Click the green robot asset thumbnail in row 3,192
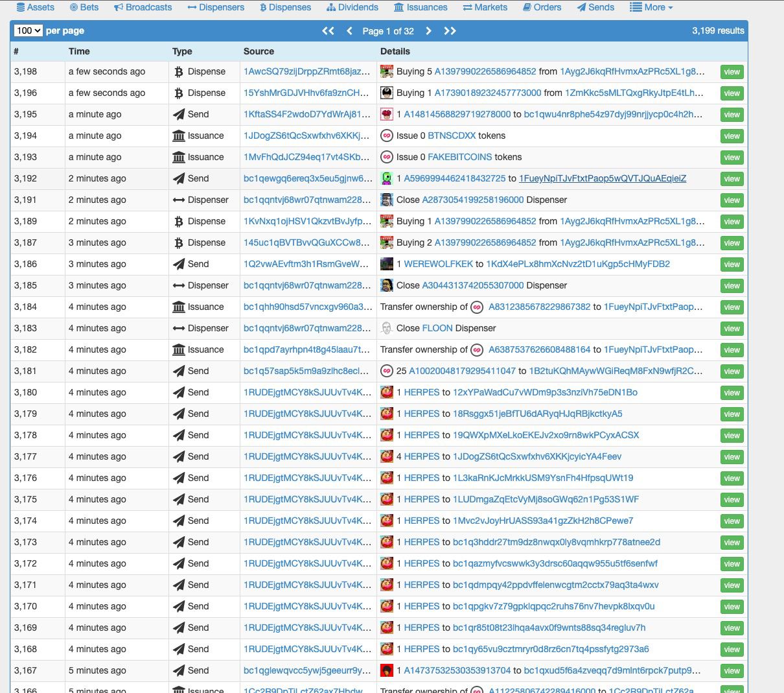Screen dimensions: 784x693 (x=387, y=179)
